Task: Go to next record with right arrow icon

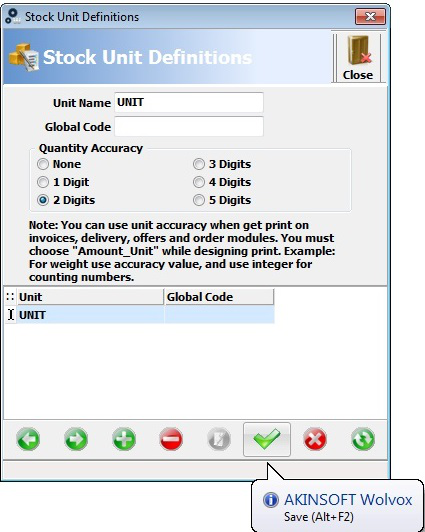Action: pyautogui.click(x=76, y=439)
